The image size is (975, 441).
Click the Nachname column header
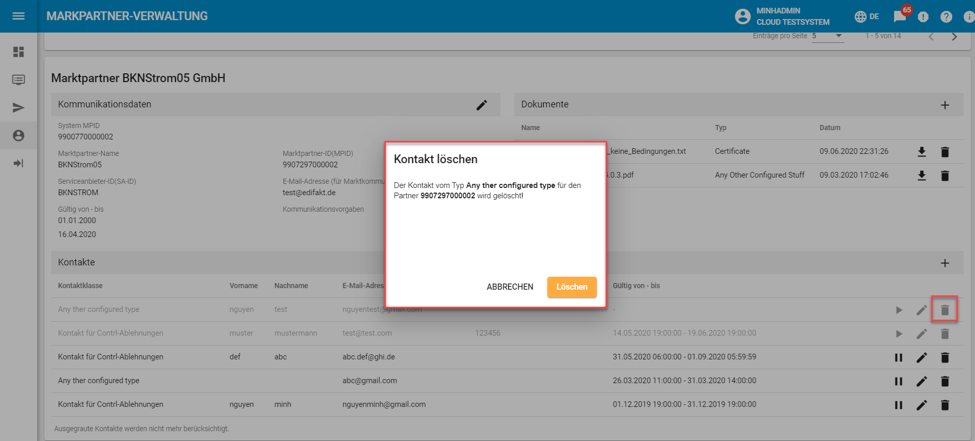290,285
